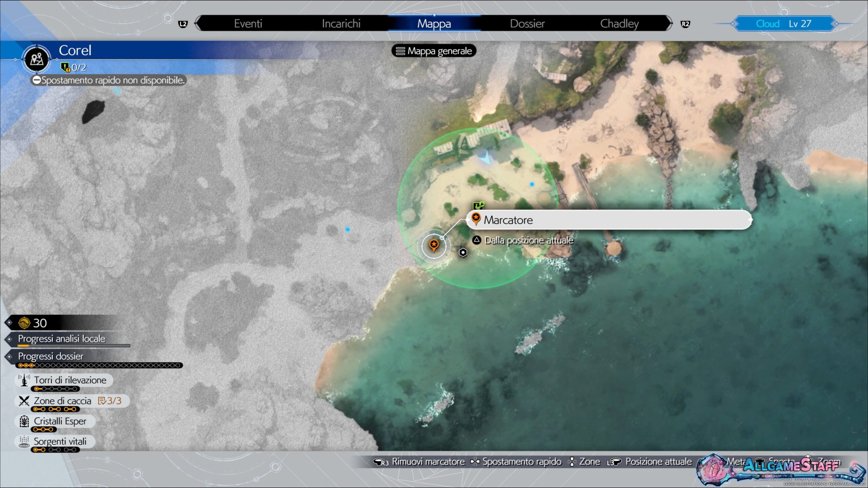Image resolution: width=868 pixels, height=488 pixels.
Task: Open Mappa generale overview button
Action: 434,51
